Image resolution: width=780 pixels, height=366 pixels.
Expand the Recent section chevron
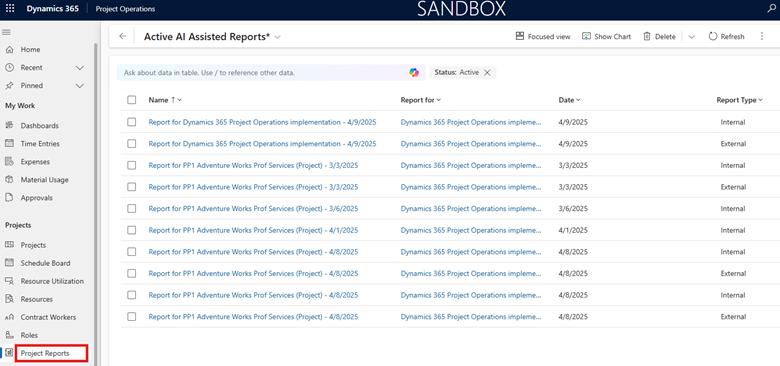click(80, 68)
